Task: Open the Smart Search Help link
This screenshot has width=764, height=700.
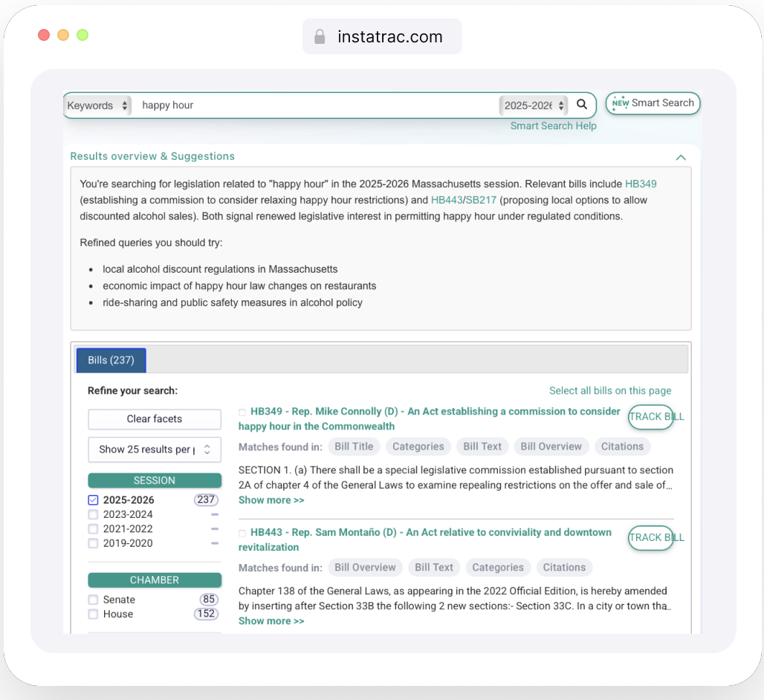Action: pyautogui.click(x=553, y=126)
